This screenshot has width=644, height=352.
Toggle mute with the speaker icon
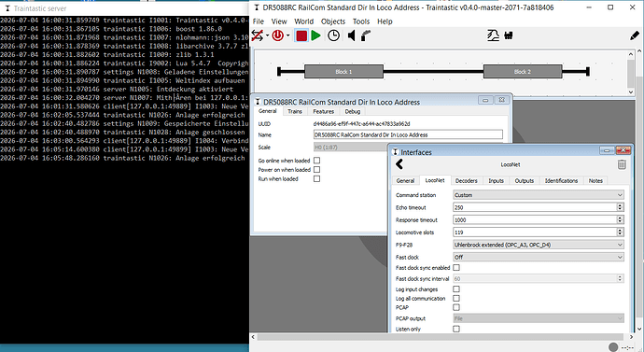[x=351, y=35]
